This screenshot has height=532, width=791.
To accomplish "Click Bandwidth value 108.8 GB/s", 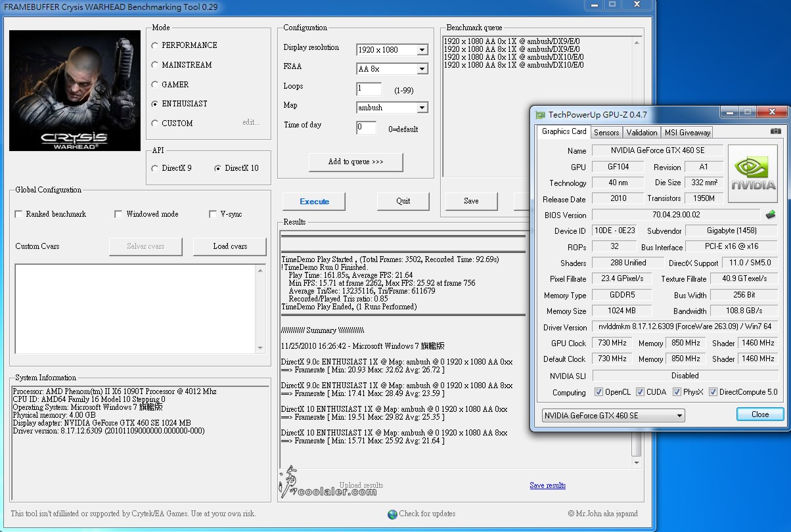I will click(x=744, y=311).
